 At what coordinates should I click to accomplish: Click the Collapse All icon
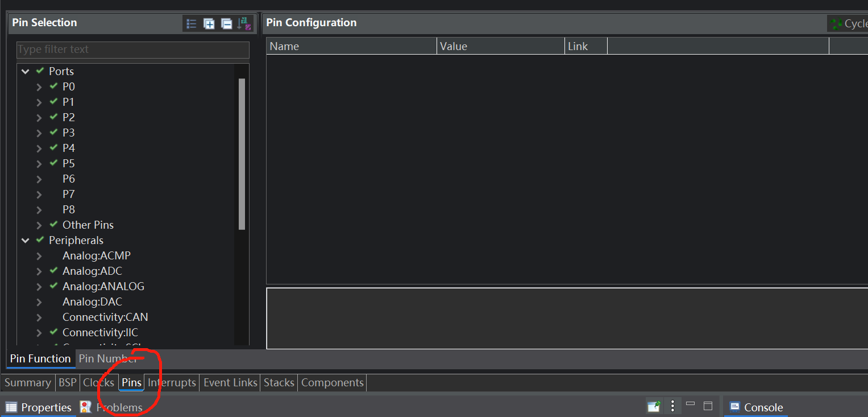pos(226,24)
